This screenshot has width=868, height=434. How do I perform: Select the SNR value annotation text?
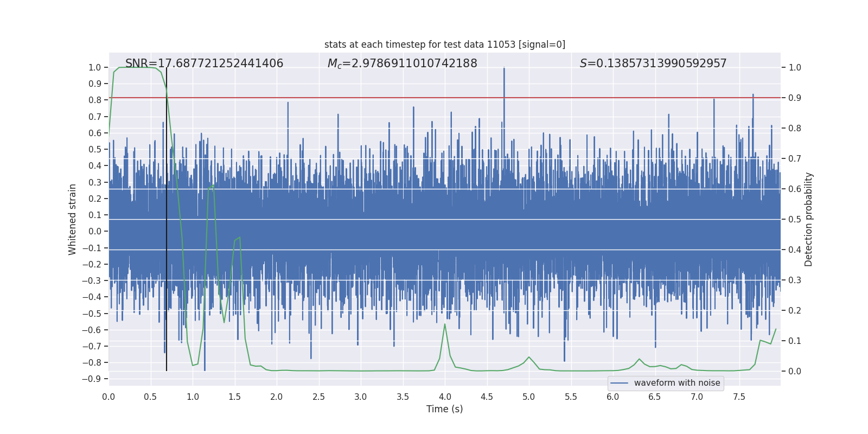point(204,63)
